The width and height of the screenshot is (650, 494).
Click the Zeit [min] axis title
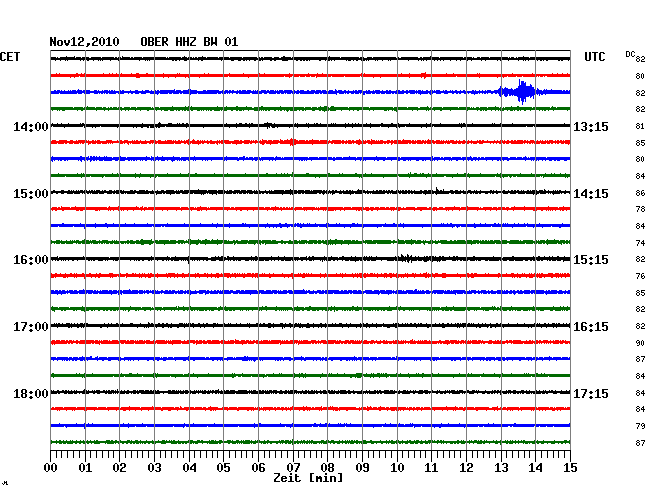click(308, 478)
